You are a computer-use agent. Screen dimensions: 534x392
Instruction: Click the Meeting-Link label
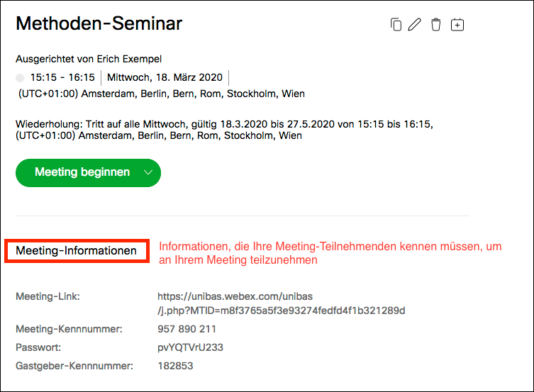pos(48,296)
